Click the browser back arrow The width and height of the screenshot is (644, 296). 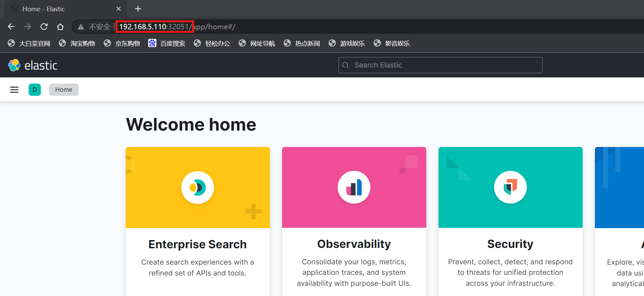11,27
